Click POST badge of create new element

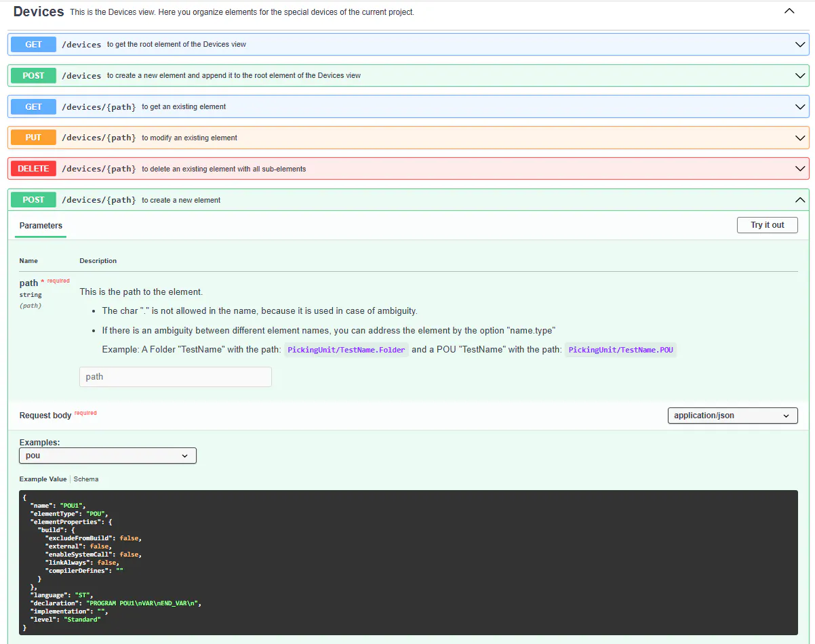coord(33,200)
